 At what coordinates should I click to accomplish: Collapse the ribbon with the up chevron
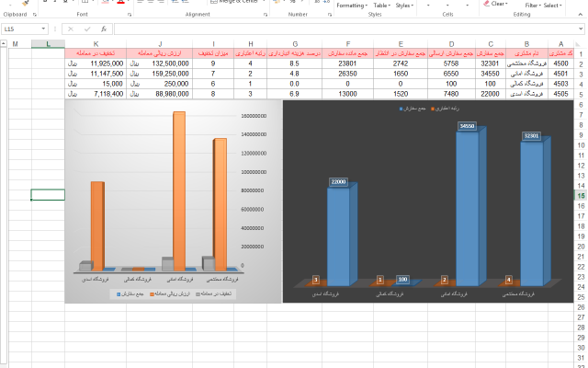pyautogui.click(x=580, y=15)
